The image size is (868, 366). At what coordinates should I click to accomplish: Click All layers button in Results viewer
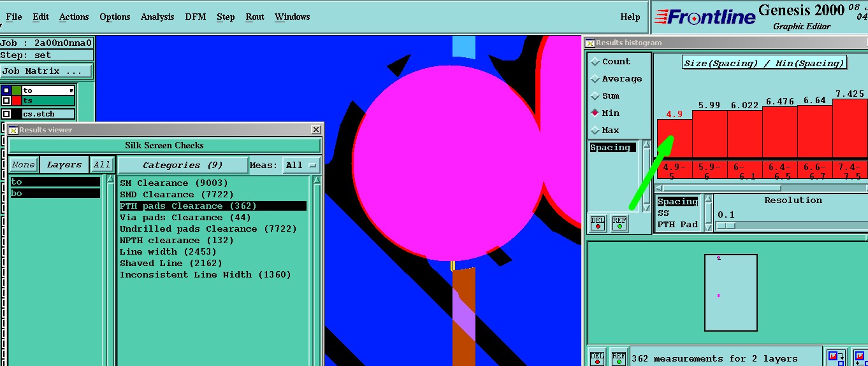click(x=102, y=164)
